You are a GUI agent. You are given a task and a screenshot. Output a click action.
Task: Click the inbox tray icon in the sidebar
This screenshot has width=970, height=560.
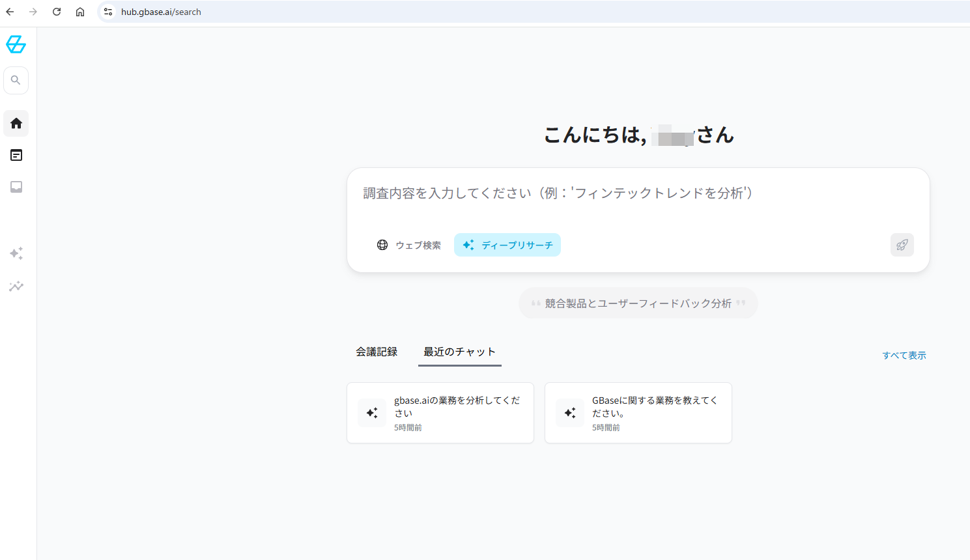16,187
